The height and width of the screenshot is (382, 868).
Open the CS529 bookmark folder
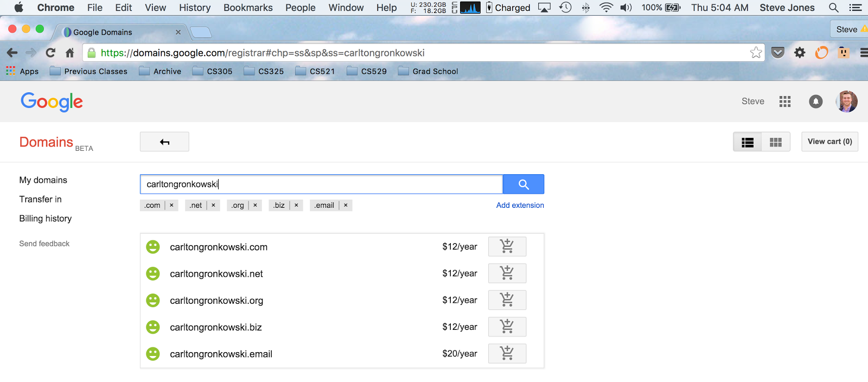(x=367, y=71)
